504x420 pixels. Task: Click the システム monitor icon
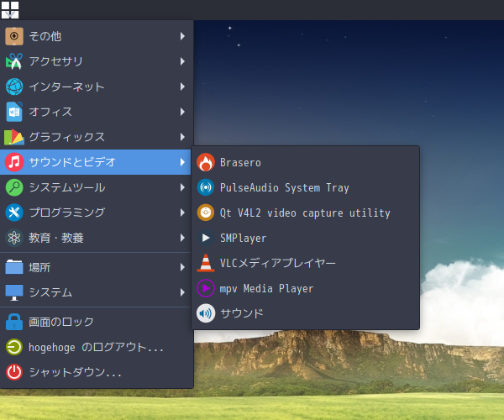pos(14,292)
